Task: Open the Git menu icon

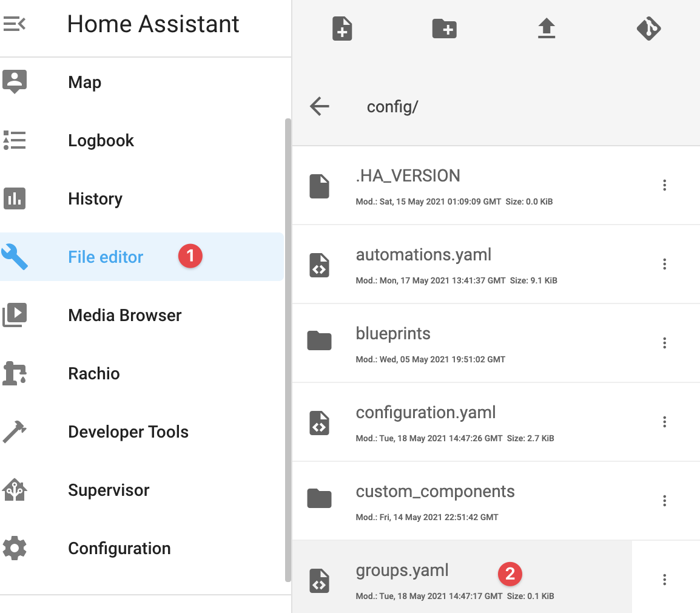Action: tap(648, 29)
